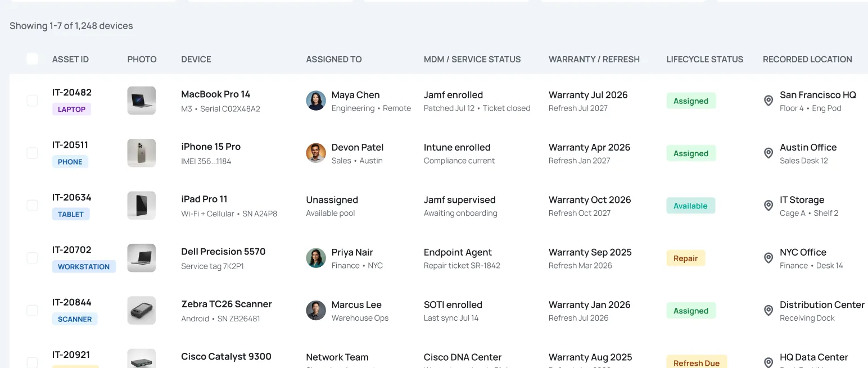
Task: Click Network Team assignee text
Action: [337, 357]
